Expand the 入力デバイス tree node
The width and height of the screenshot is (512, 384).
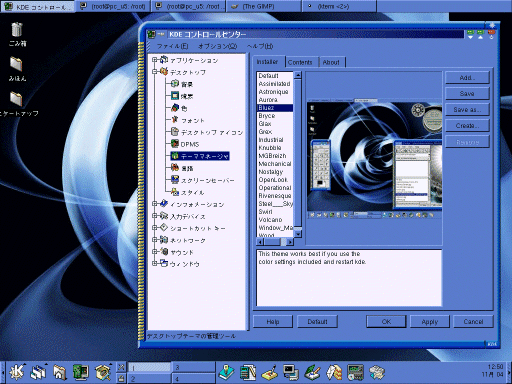(x=155, y=216)
